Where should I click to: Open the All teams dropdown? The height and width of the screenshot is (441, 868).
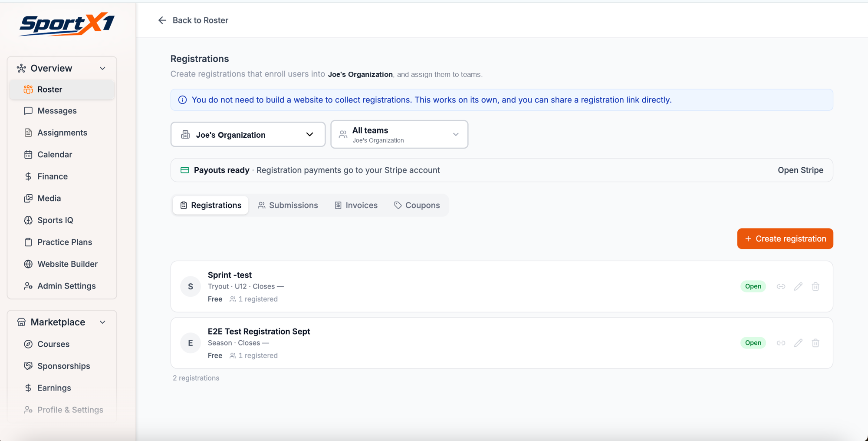(399, 135)
